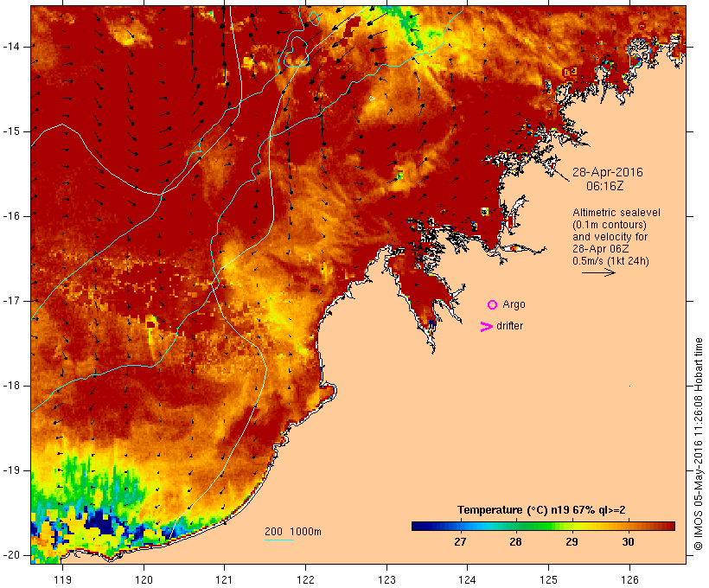The image size is (709, 588).
Task: Click the longitude '126' axis label
Action: point(629,580)
